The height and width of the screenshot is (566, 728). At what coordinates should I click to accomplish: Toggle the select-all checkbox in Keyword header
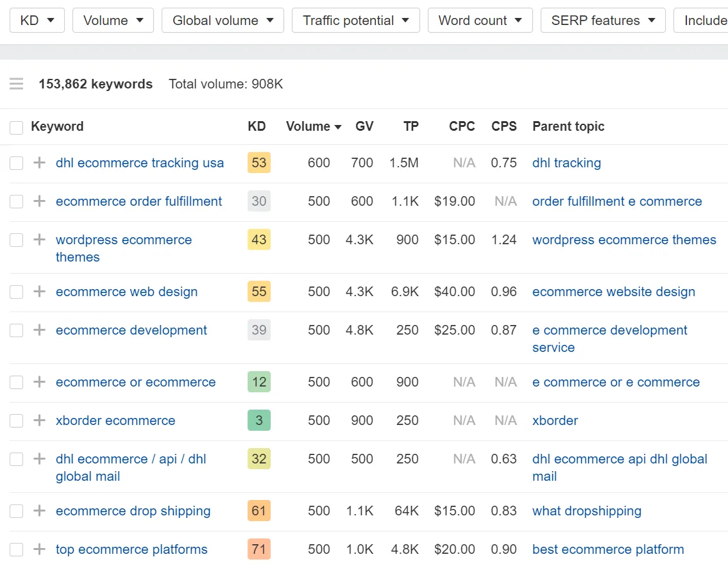point(17,127)
